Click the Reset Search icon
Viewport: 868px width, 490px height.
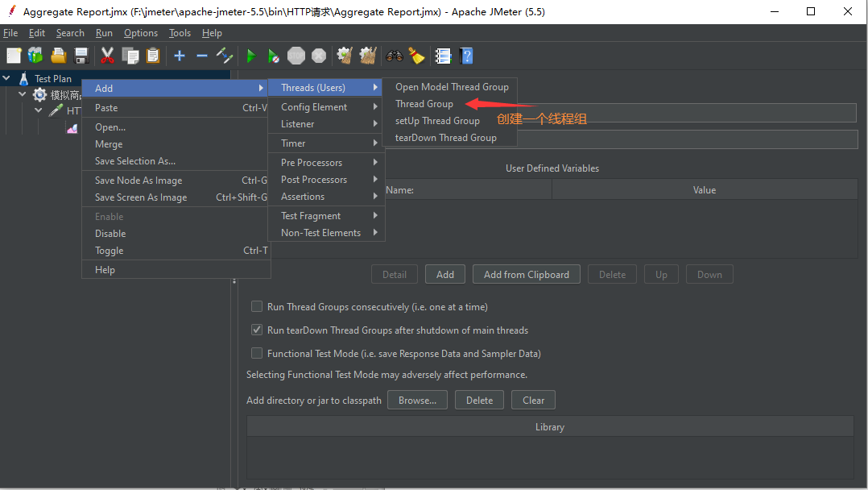[416, 56]
